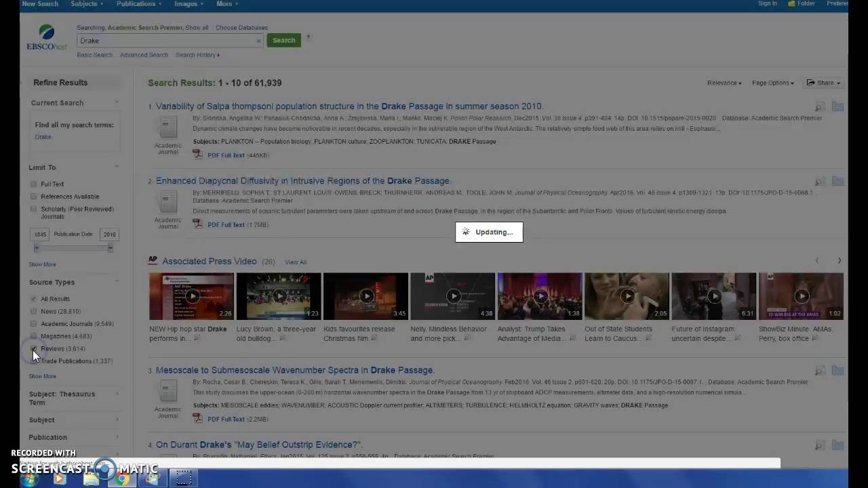Preview the Enhanced Diapycnal Diffusivity article

(x=821, y=182)
